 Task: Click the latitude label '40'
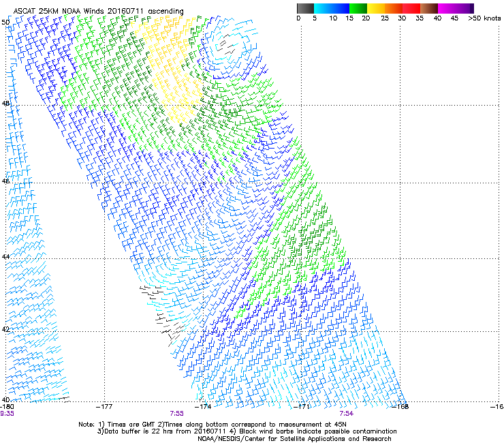[5, 399]
